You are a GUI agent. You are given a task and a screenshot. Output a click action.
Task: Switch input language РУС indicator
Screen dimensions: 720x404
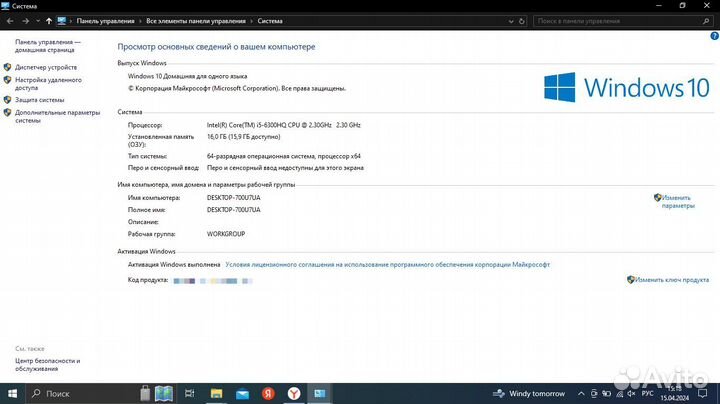coord(647,393)
